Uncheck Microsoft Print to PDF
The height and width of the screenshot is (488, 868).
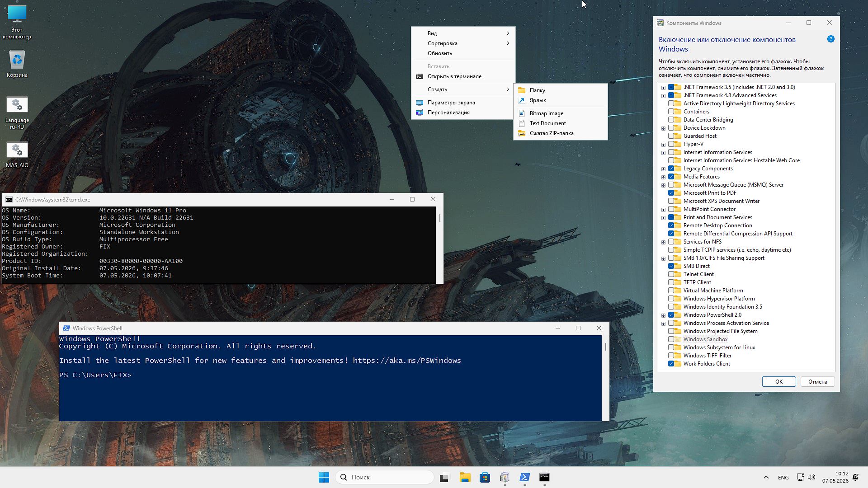point(671,193)
